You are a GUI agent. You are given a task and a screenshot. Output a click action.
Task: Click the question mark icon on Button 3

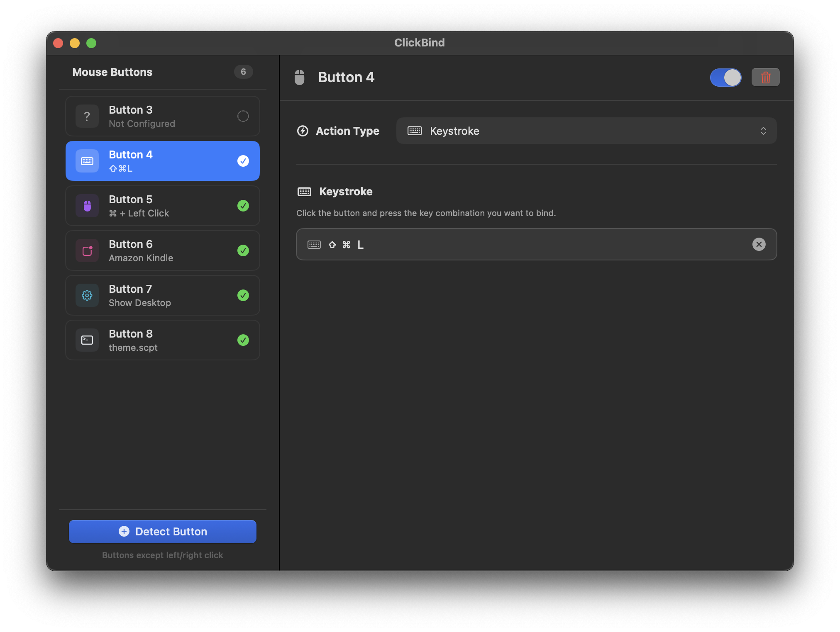pyautogui.click(x=87, y=116)
